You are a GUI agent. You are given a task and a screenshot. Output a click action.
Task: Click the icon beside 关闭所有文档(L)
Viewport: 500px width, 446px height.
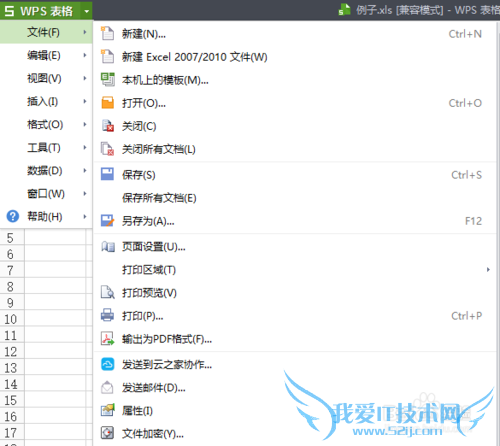pyautogui.click(x=107, y=149)
